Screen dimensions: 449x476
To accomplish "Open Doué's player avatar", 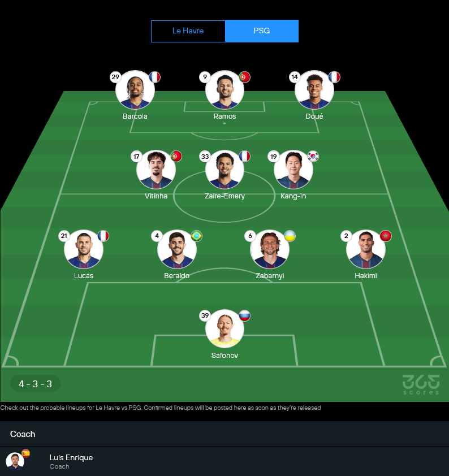I will [314, 90].
